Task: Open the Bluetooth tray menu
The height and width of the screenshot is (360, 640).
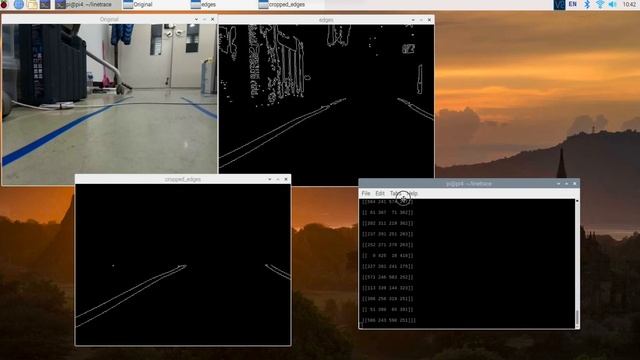Action: point(587,4)
